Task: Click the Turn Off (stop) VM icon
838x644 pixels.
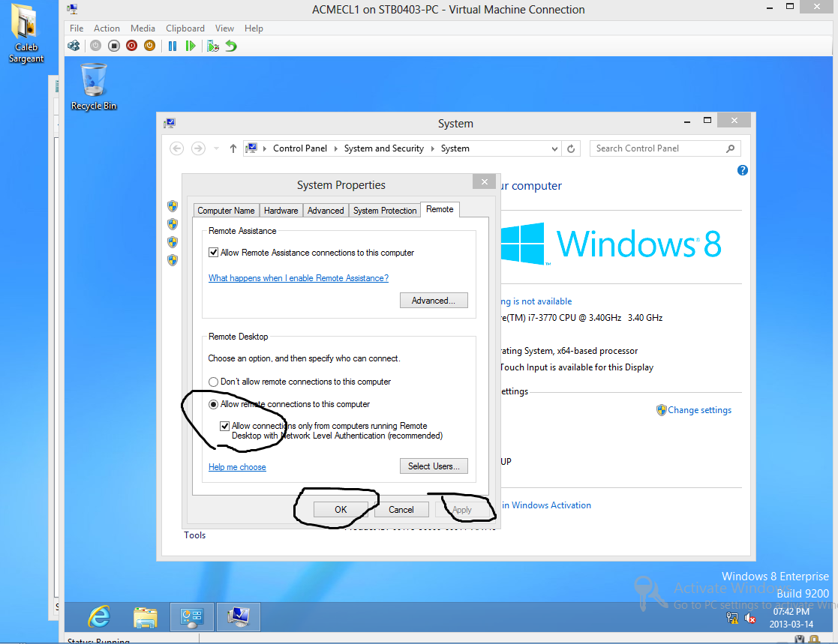Action: 114,46
